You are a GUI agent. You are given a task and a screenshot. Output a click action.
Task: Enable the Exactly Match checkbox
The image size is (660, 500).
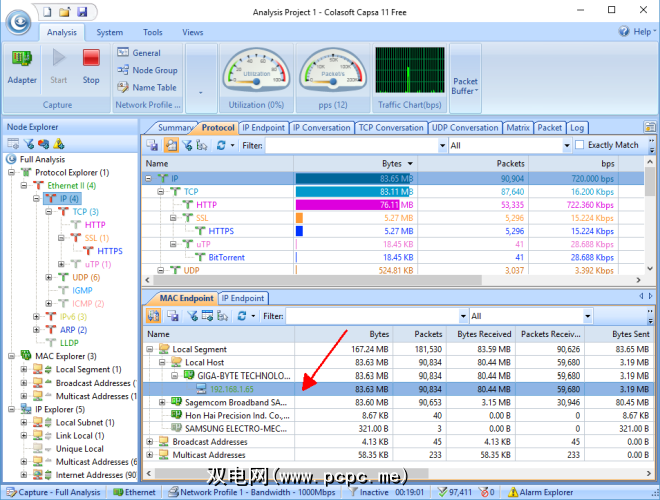click(580, 145)
